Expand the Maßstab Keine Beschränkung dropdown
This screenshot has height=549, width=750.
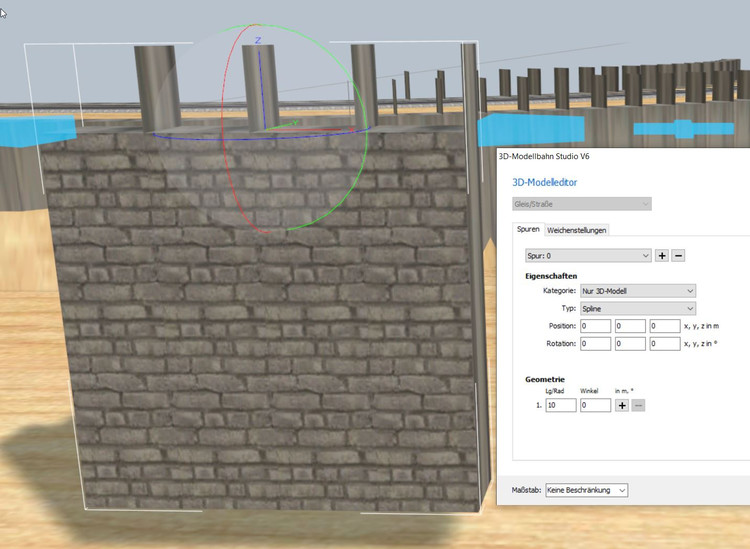585,490
